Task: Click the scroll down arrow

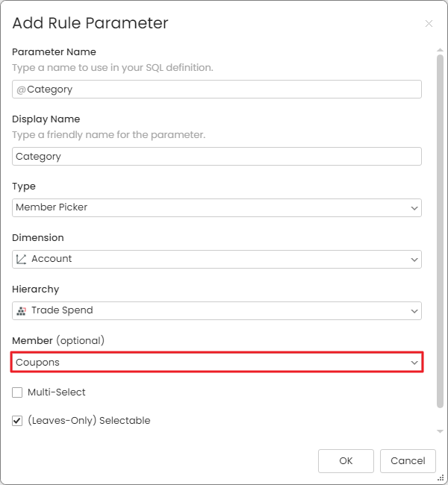Action: 440,431
